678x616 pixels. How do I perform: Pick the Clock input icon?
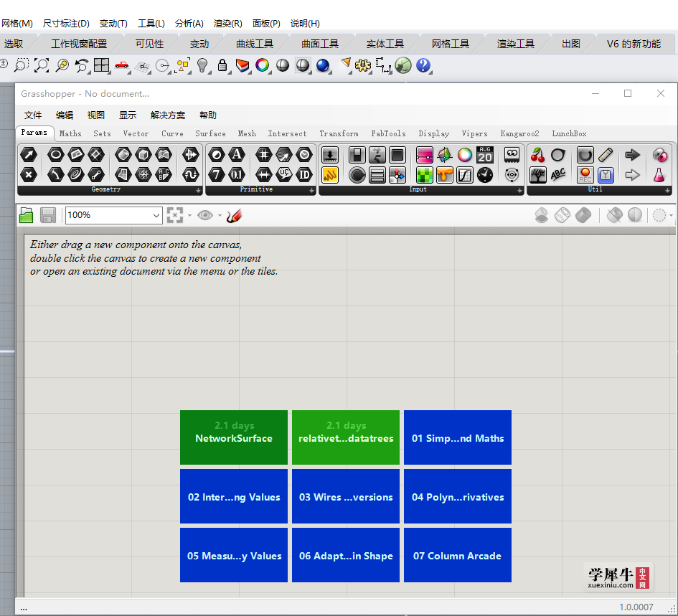click(485, 175)
